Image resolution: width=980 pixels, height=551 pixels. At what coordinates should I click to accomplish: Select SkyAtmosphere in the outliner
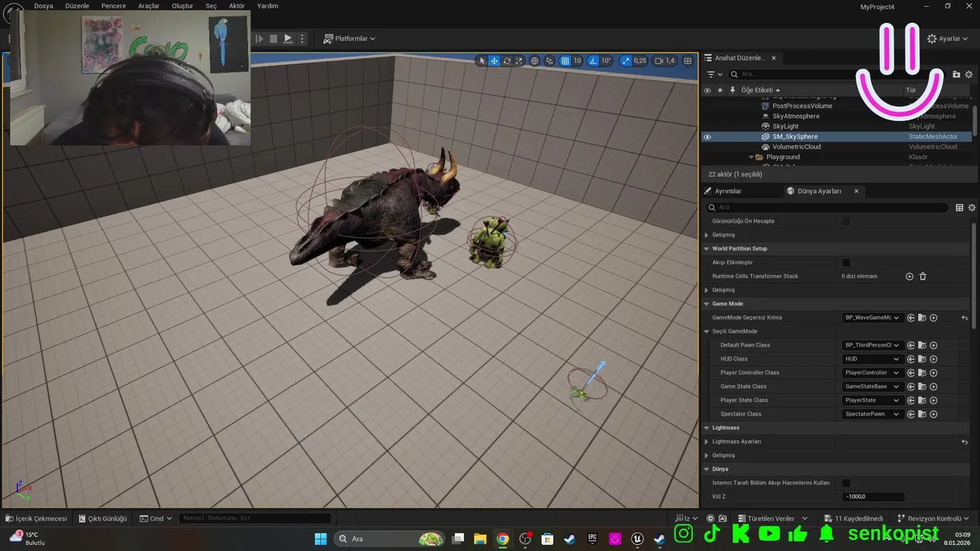tap(795, 116)
